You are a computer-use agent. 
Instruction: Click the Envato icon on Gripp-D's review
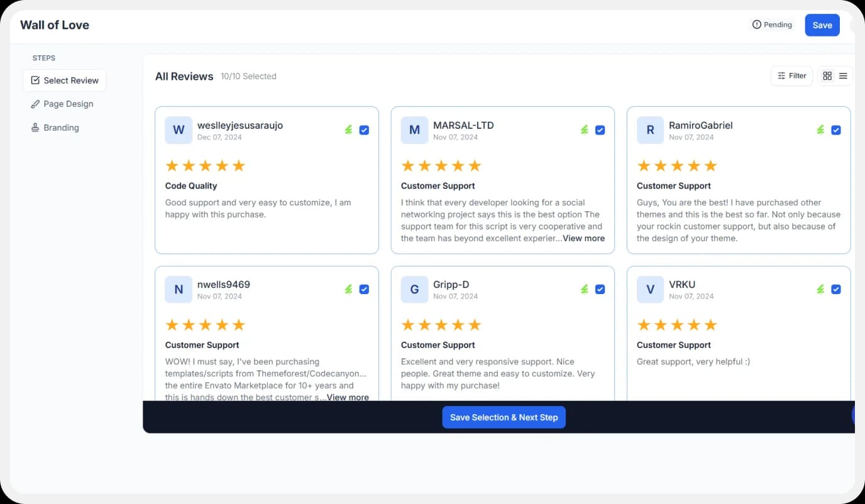[x=584, y=289]
